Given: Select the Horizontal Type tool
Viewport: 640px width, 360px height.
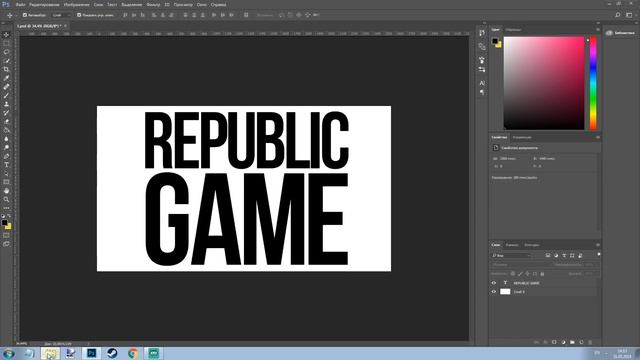Looking at the screenshot, I should (6, 165).
